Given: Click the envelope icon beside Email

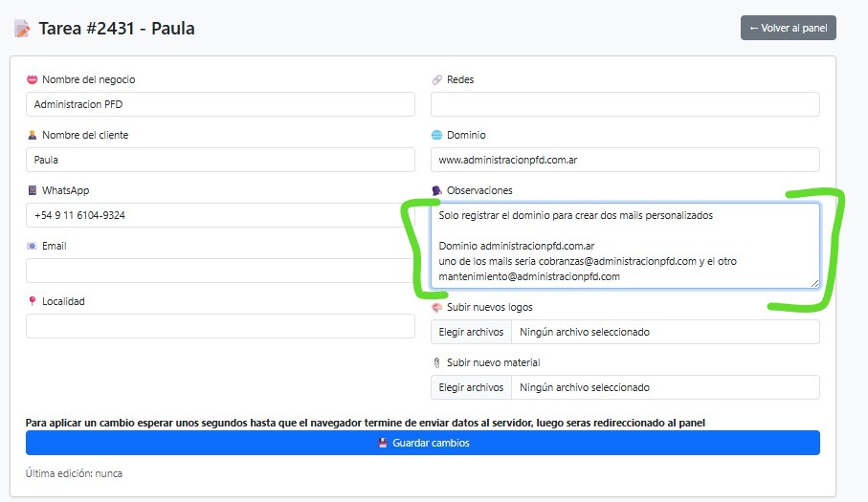Looking at the screenshot, I should 33,246.
